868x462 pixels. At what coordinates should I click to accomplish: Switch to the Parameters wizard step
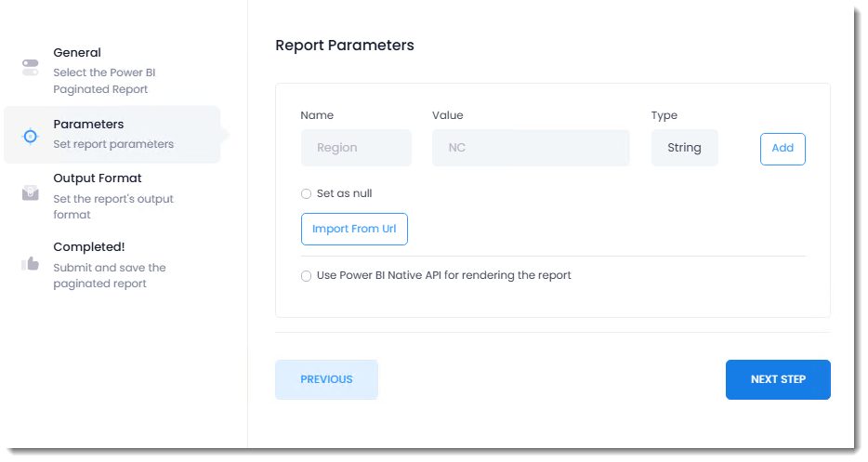pyautogui.click(x=88, y=125)
